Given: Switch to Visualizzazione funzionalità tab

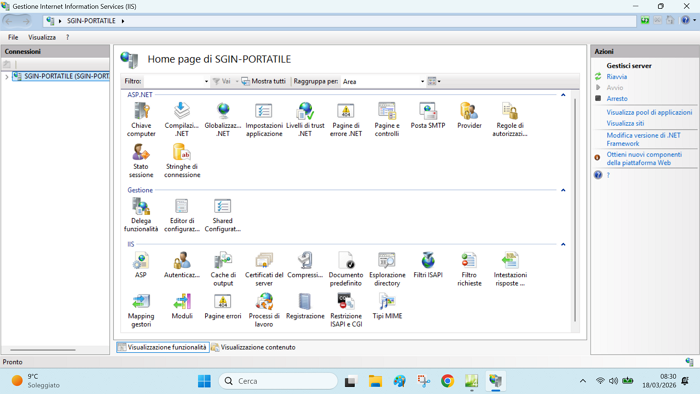Looking at the screenshot, I should pos(162,347).
